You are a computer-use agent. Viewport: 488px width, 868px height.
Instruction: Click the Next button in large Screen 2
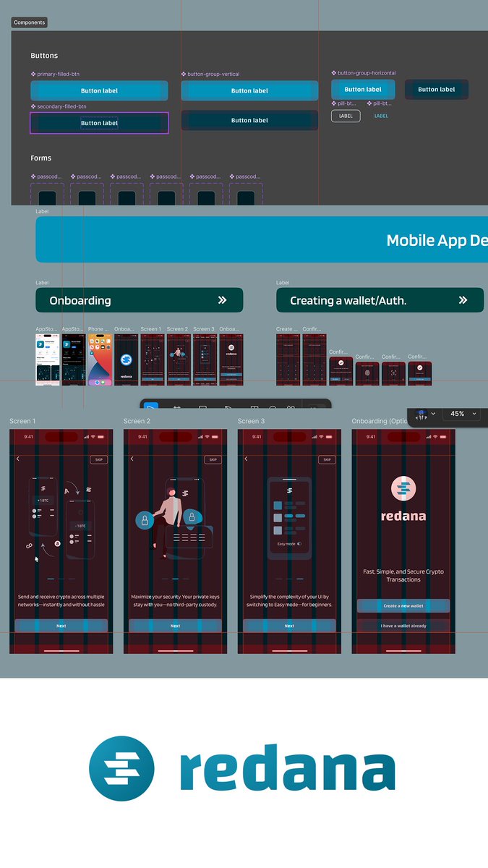pos(176,626)
